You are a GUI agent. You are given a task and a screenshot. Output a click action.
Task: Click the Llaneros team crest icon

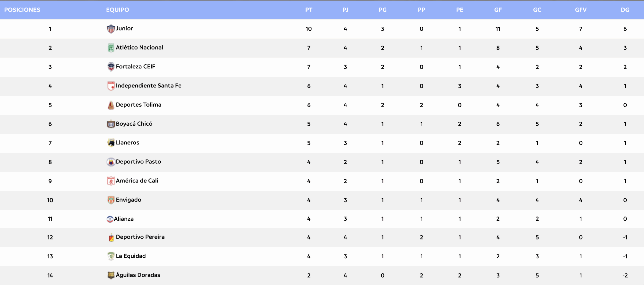pos(111,143)
